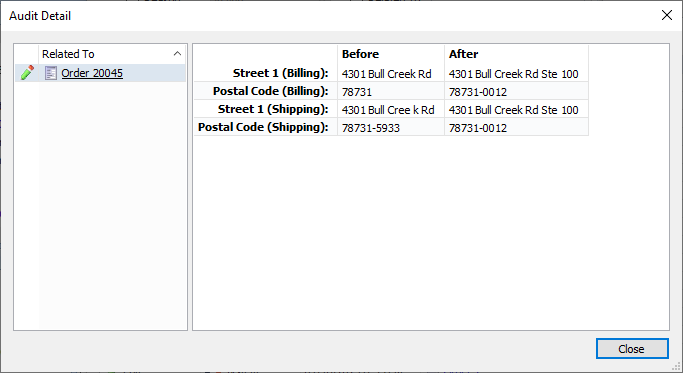Click the shipping before value 4301 Bull Cree k Rd

(x=388, y=110)
